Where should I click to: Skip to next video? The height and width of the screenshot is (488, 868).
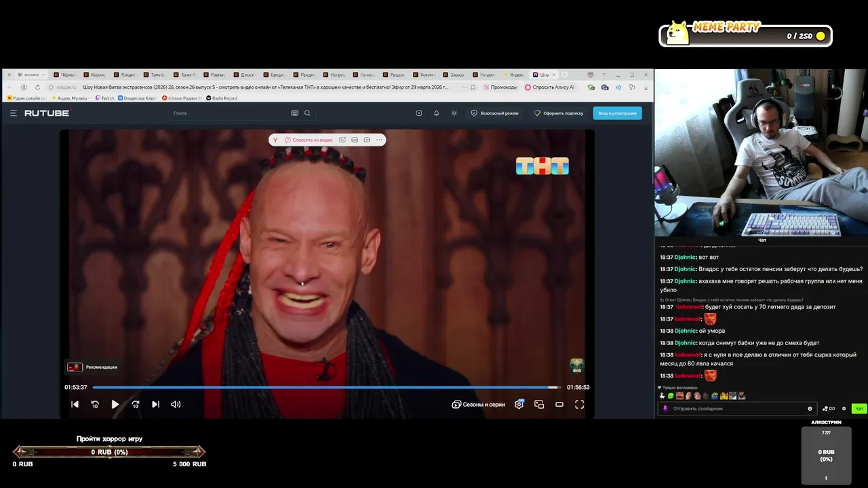155,404
